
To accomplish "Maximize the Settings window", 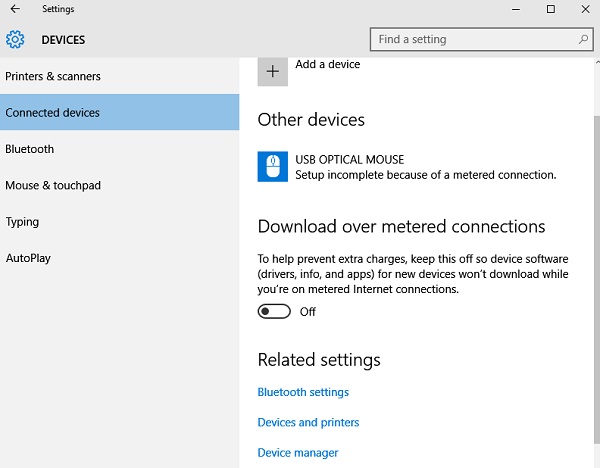I will [x=550, y=9].
